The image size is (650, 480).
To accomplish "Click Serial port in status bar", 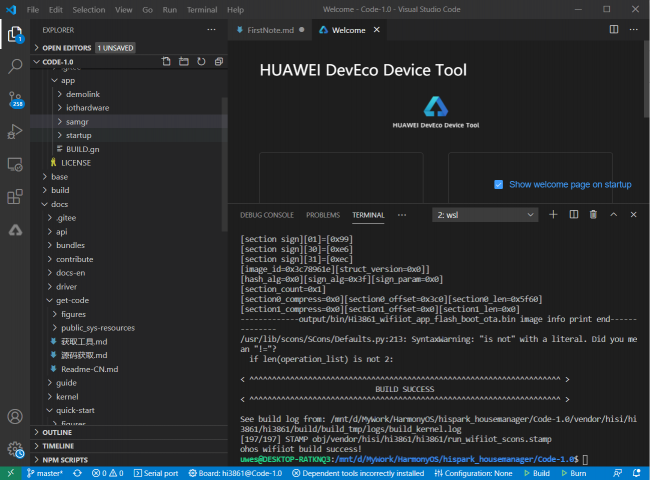I will [156, 473].
